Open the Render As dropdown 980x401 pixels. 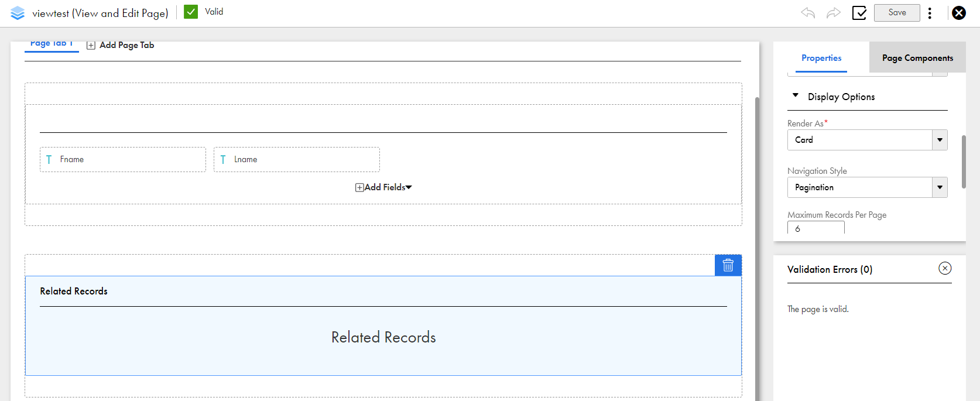[x=867, y=140]
